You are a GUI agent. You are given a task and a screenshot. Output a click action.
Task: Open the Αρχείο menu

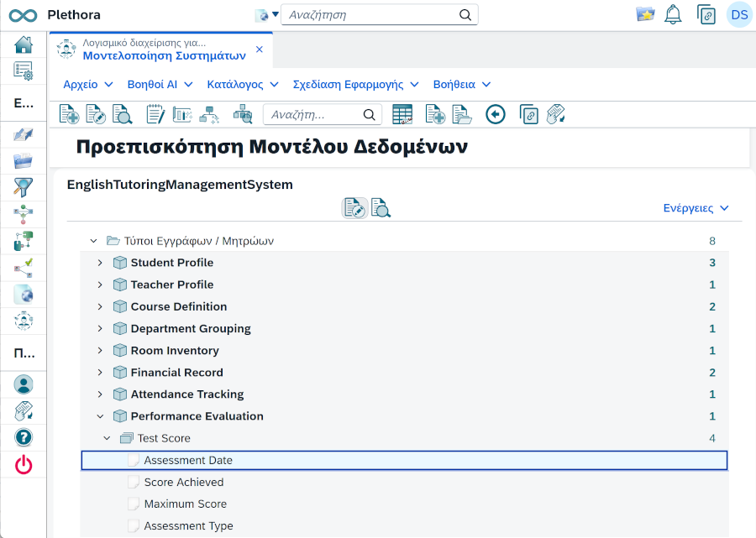[87, 85]
